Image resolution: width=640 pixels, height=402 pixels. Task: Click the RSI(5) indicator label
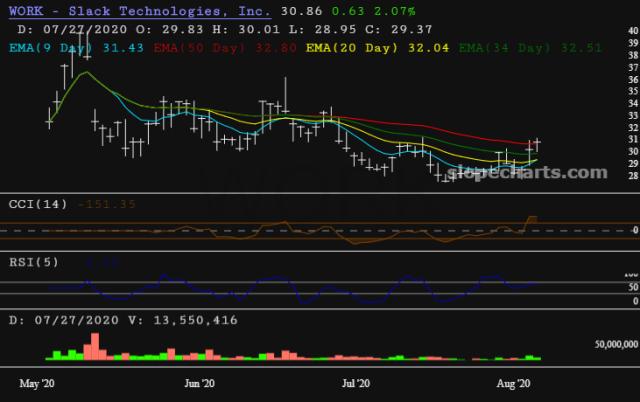click(34, 262)
